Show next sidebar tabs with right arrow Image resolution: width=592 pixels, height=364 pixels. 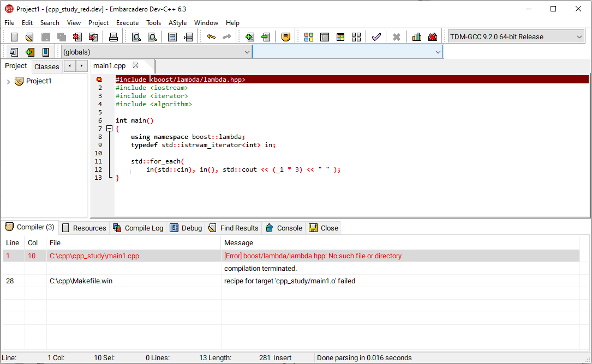(x=81, y=66)
